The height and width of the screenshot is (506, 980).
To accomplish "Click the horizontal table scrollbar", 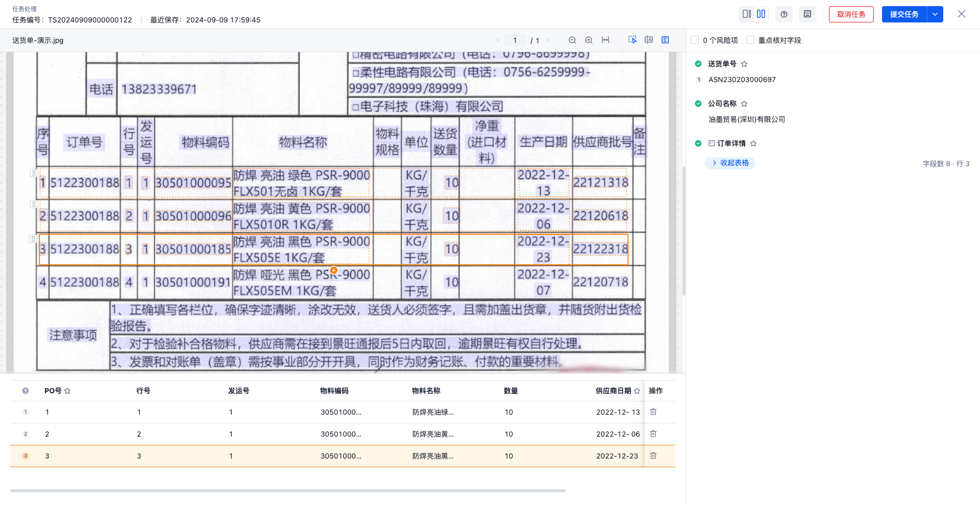I will click(288, 491).
